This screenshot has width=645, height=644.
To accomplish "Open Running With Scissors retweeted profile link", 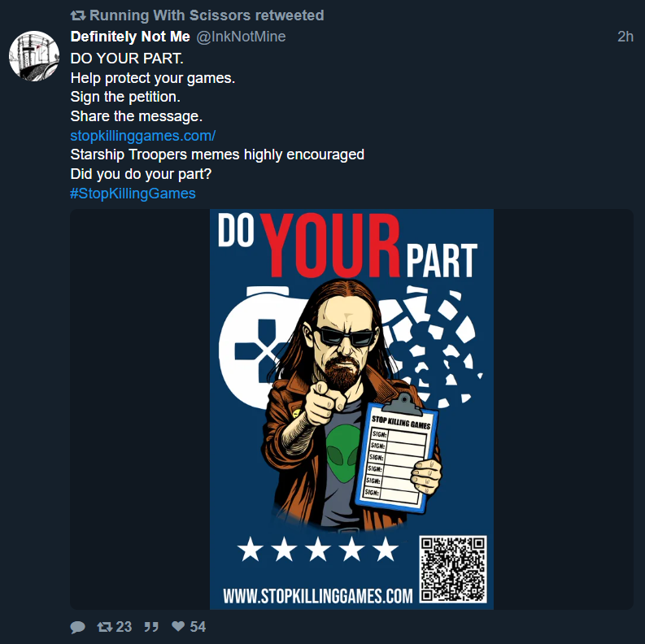I will pyautogui.click(x=207, y=15).
